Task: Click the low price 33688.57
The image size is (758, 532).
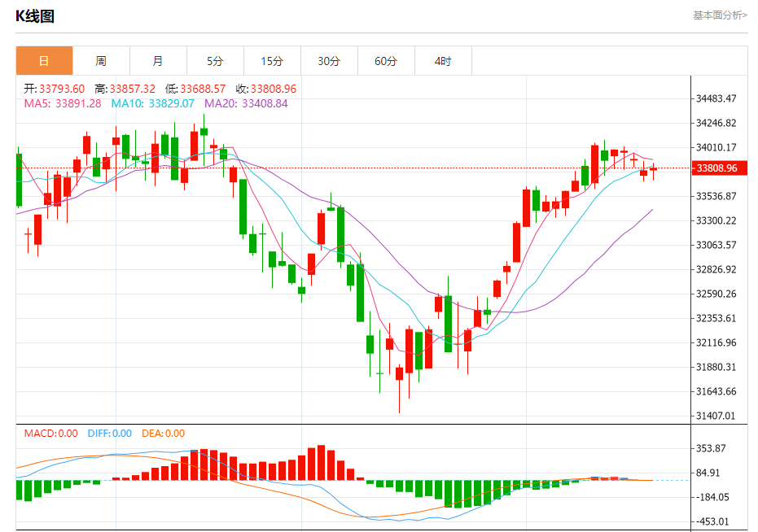Action: [x=203, y=89]
